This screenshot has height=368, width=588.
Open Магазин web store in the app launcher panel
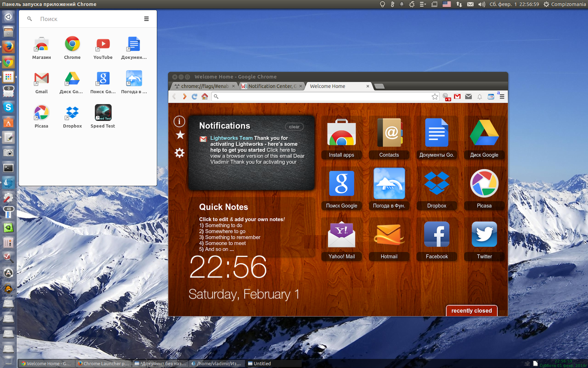click(x=42, y=48)
